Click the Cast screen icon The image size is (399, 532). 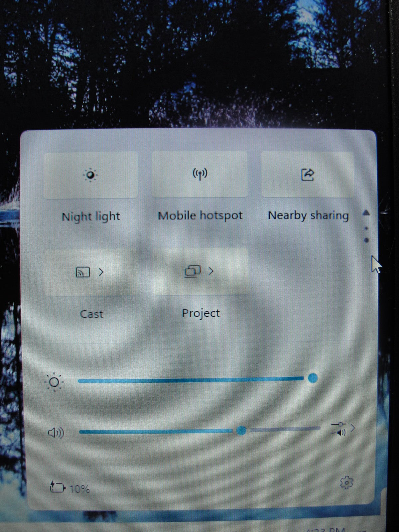(83, 272)
